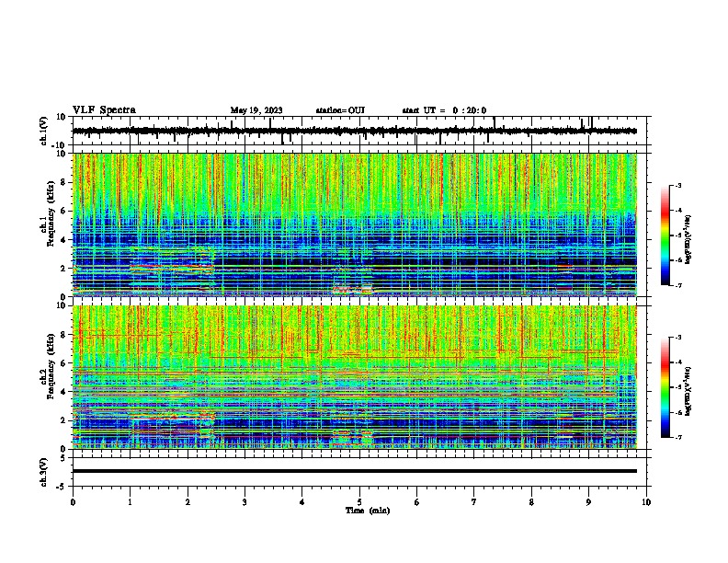Click inside the ch.1 spectrogram panel
728x563 pixels.
(x=355, y=224)
